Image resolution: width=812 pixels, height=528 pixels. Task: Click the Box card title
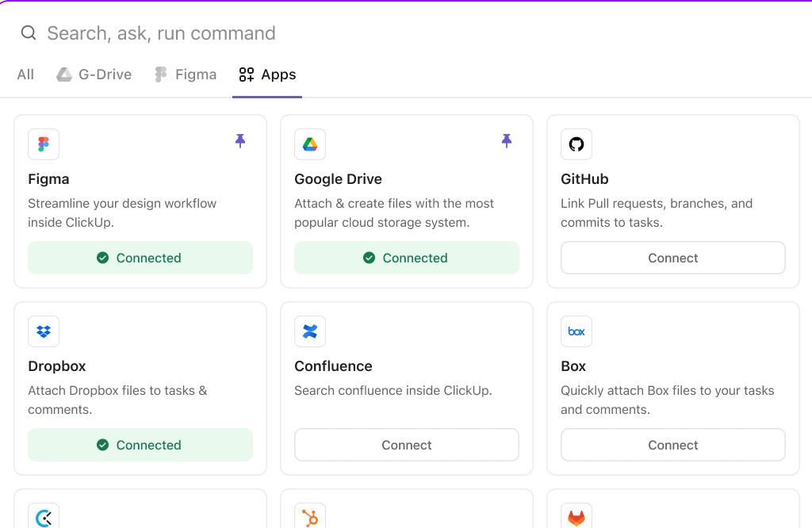coord(573,366)
